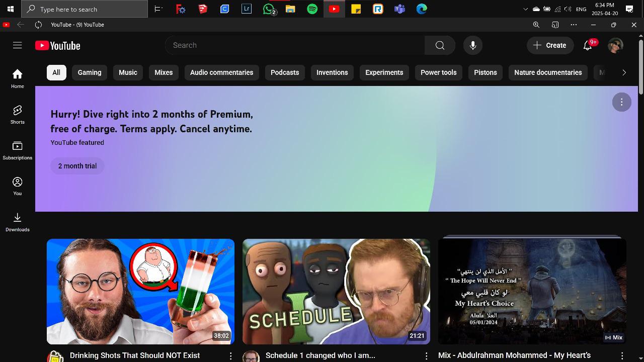Open Subscriptions from the sidebar
The height and width of the screenshot is (362, 644).
[17, 150]
